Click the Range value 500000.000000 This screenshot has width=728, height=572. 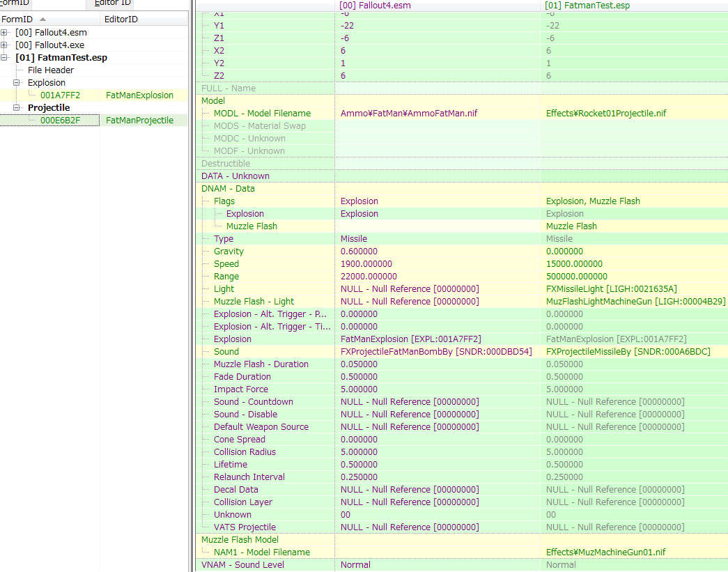pyautogui.click(x=576, y=277)
